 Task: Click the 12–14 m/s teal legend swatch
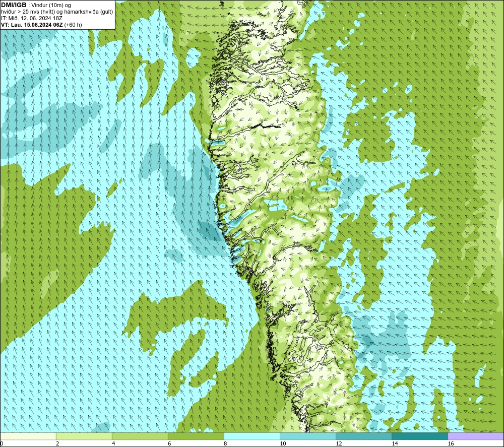(x=364, y=436)
